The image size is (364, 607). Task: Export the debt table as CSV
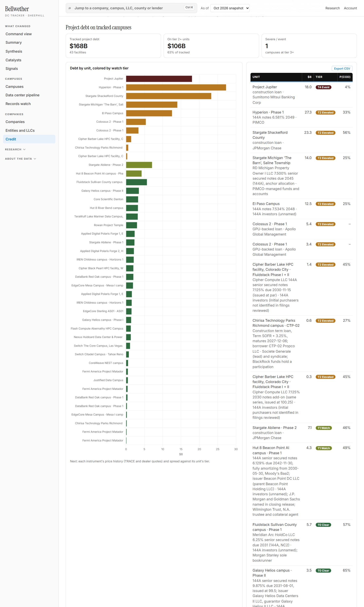coord(342,68)
